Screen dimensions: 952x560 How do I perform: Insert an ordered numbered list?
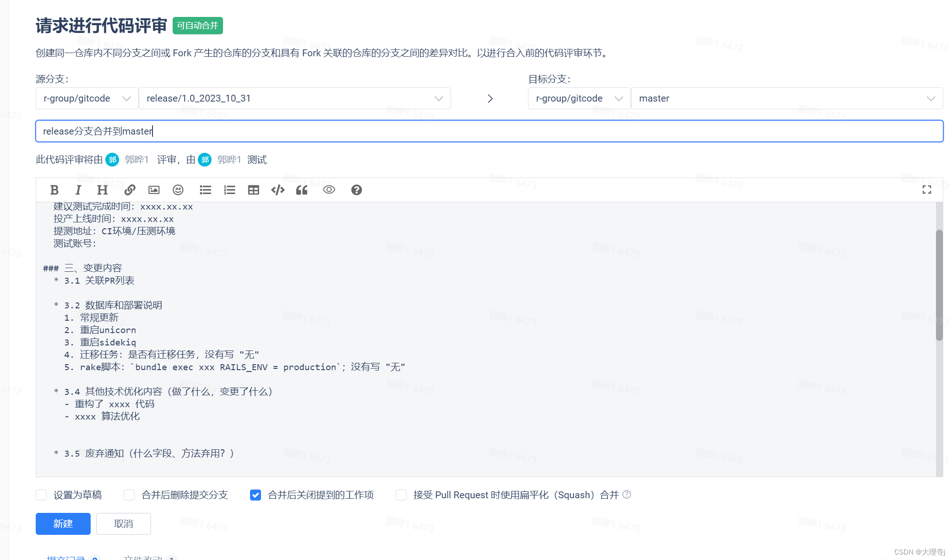pyautogui.click(x=229, y=190)
